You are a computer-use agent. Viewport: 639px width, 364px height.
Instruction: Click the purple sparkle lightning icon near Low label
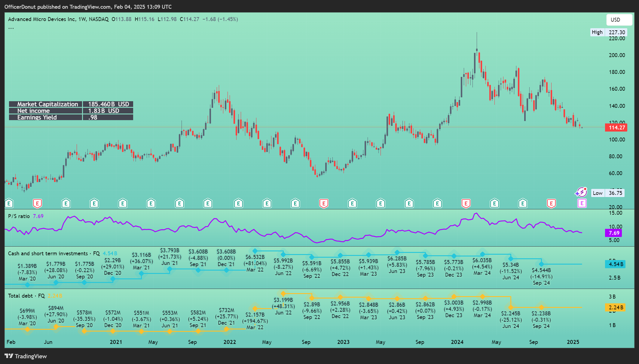point(581,192)
